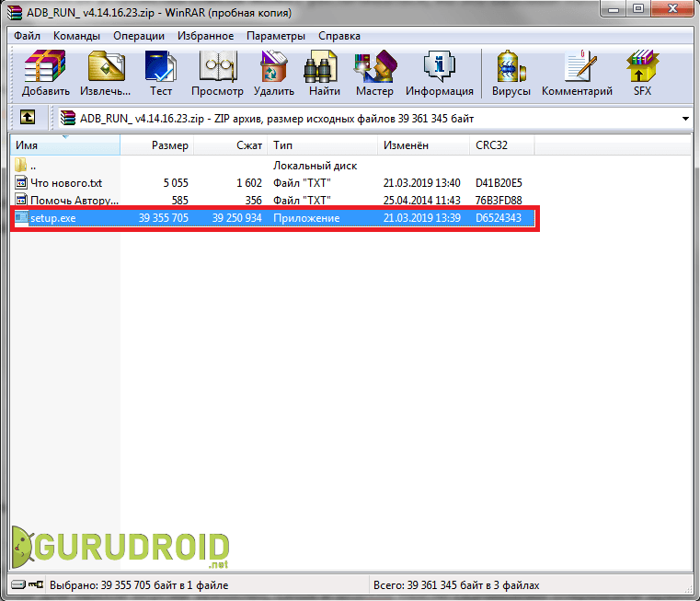The image size is (700, 601).
Task: Select the setup.exe file name
Action: click(52, 218)
